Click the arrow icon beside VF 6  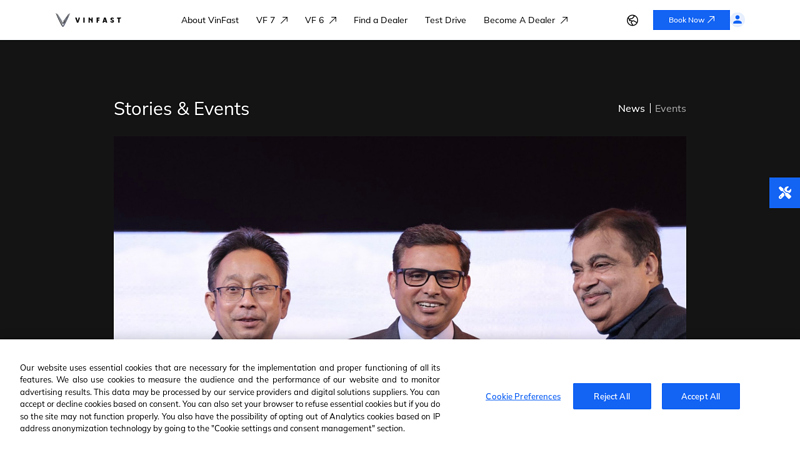coord(333,20)
